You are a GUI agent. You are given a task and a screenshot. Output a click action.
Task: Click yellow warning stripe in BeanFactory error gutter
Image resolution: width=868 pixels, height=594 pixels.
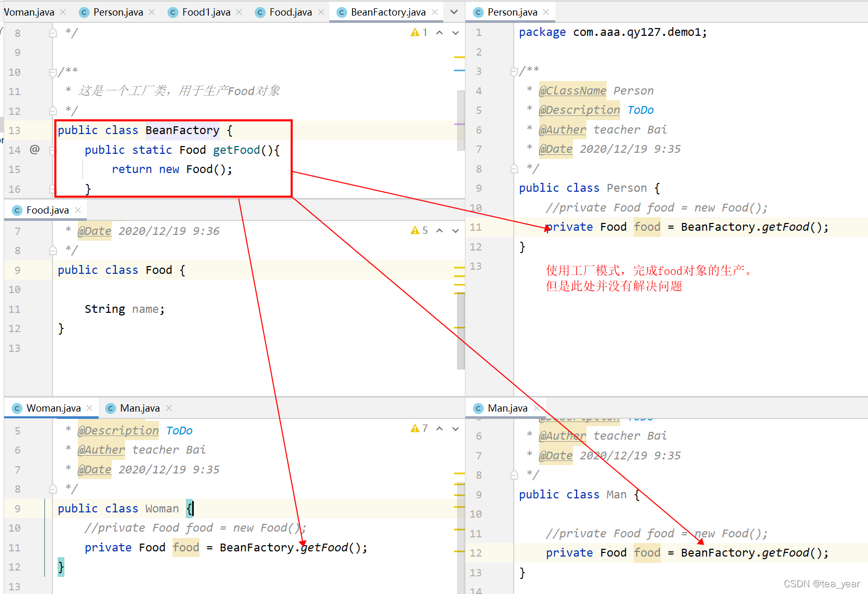[x=459, y=57]
